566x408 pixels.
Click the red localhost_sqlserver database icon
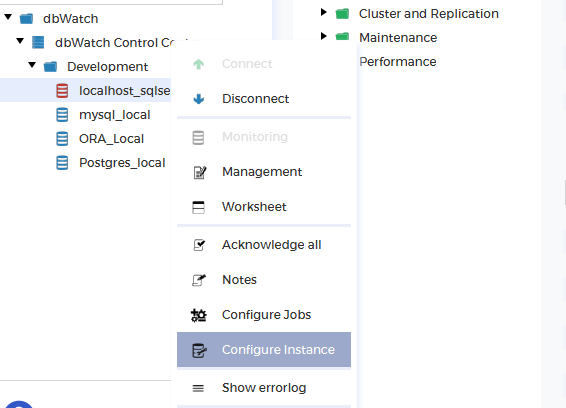pyautogui.click(x=62, y=91)
